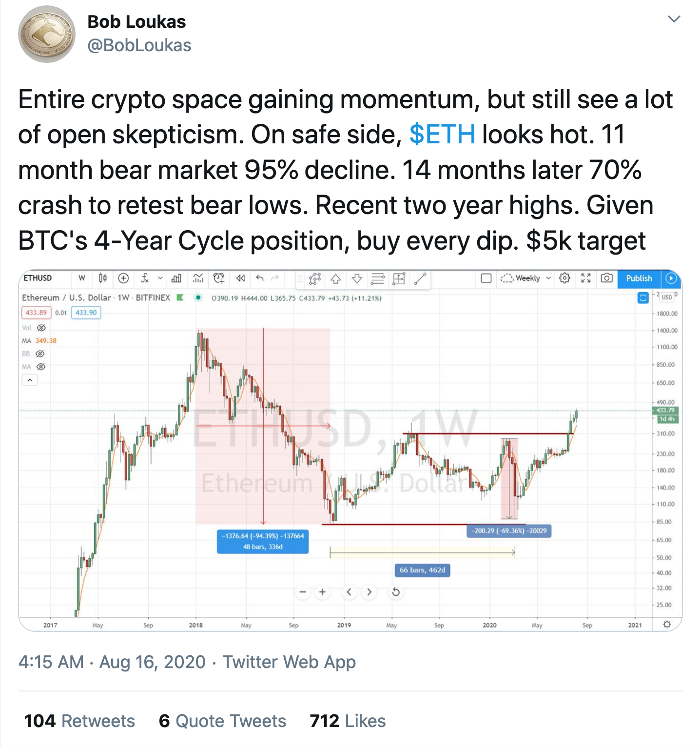Image resolution: width=700 pixels, height=748 pixels.
Task: Expand the tweet options chevron
Action: point(674,19)
